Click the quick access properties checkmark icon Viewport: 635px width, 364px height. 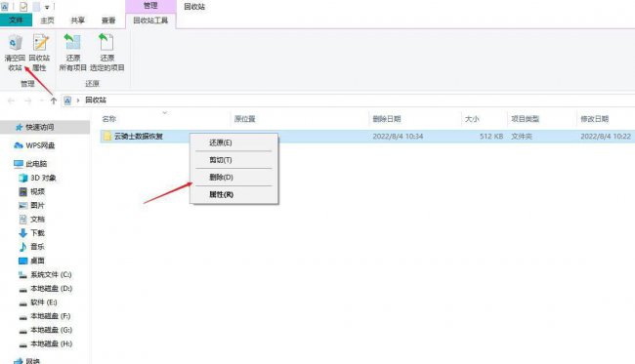(23, 7)
